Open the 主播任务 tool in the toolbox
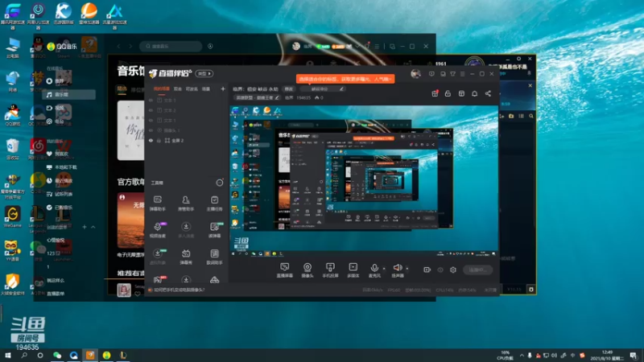 tap(214, 204)
